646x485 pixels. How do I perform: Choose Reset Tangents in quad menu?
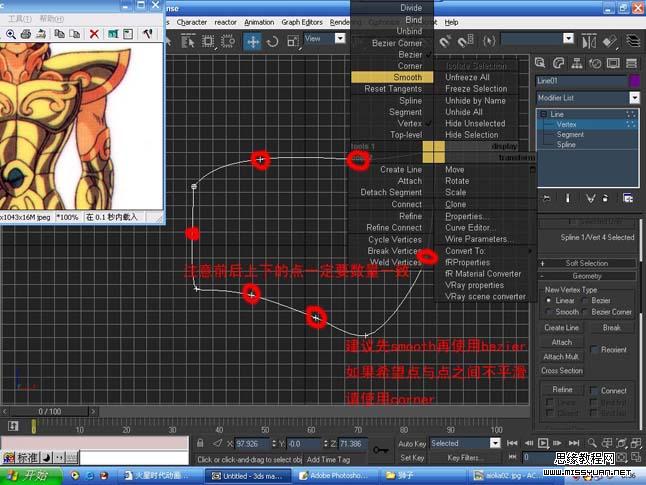[393, 89]
